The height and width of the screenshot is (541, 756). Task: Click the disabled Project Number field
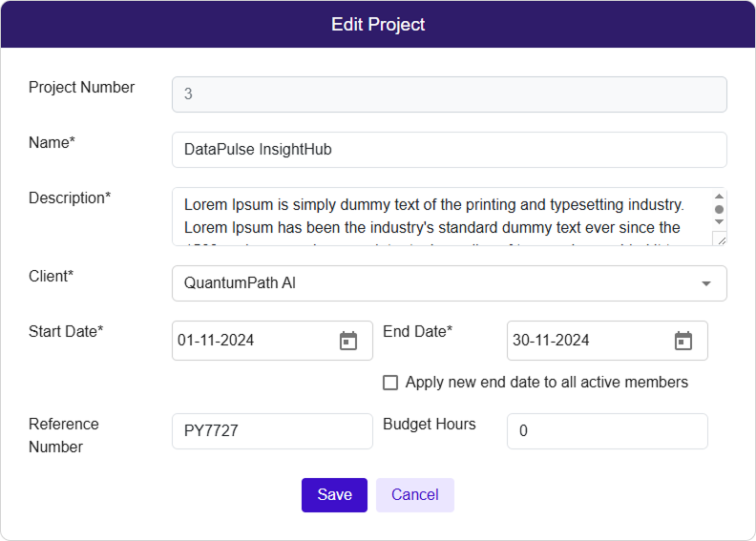click(449, 94)
